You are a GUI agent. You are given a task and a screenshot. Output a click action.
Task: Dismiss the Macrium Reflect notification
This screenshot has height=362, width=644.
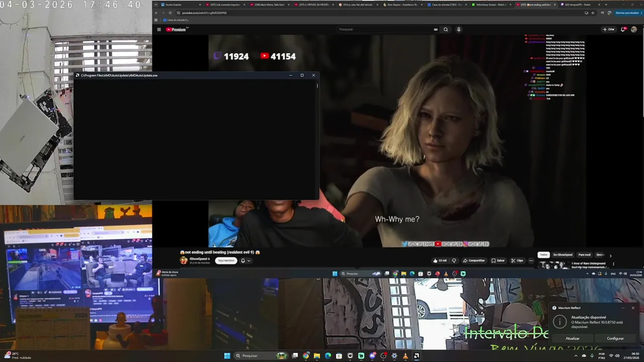[x=633, y=308]
